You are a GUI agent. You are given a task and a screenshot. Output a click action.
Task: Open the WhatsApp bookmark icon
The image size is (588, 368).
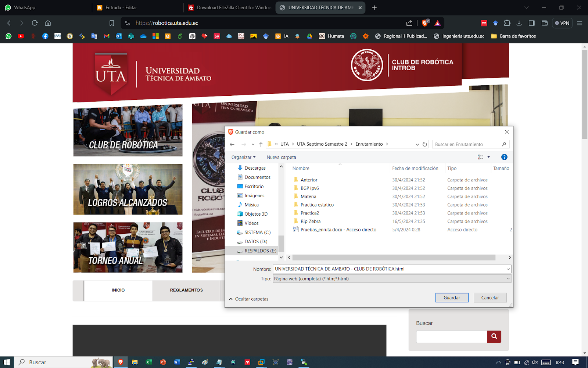pyautogui.click(x=8, y=36)
